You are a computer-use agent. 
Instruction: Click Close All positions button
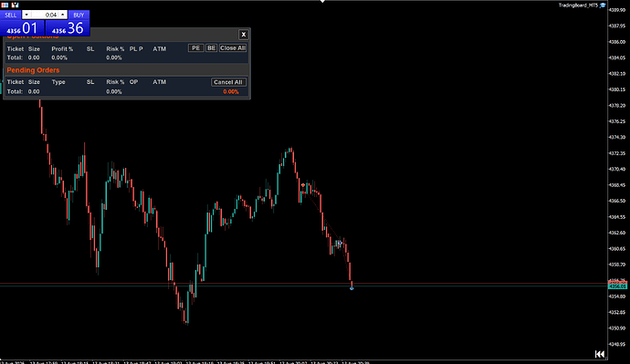click(233, 48)
